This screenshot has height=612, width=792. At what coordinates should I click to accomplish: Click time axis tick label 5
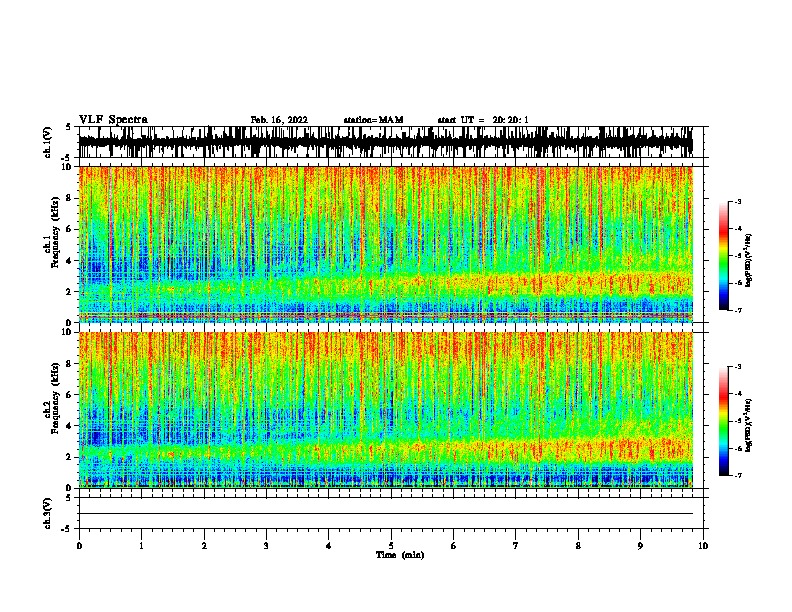coord(391,546)
